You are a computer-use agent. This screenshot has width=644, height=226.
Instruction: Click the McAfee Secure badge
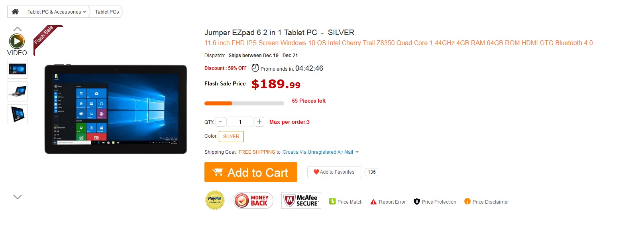point(301,200)
